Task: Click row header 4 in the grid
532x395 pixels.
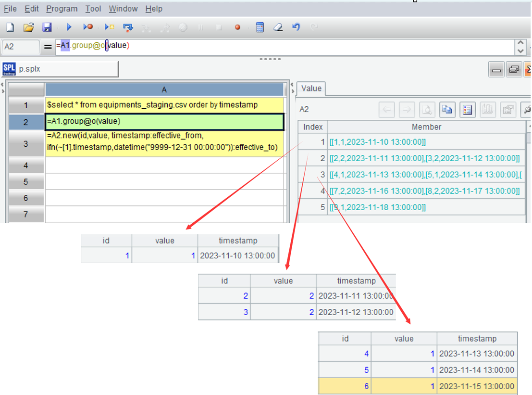Action: tap(26, 166)
